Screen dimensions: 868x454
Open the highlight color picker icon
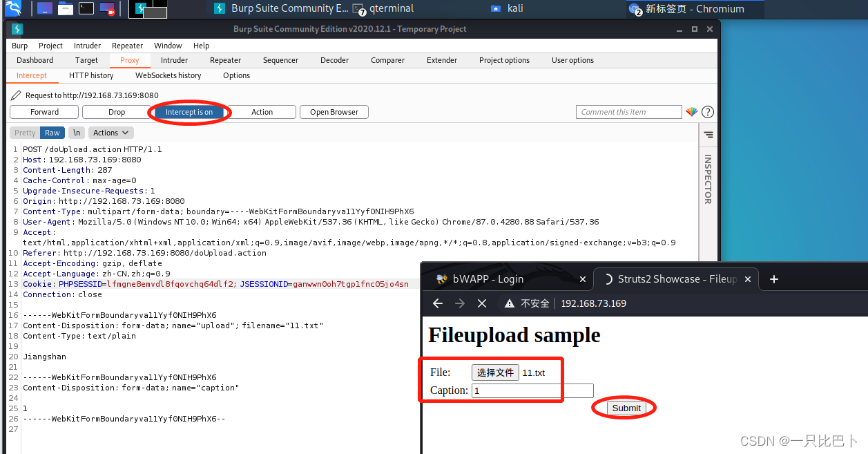tap(692, 112)
